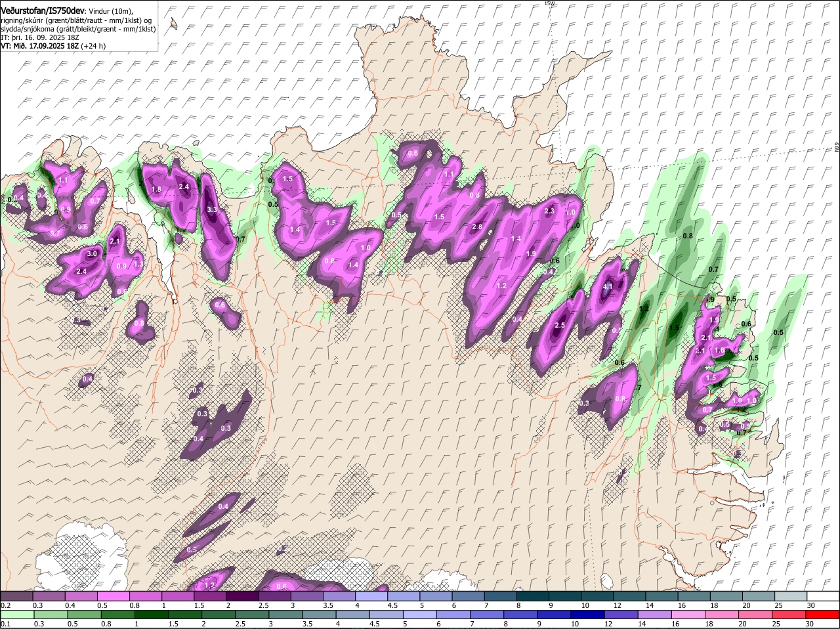840x629 pixels.
Task: Click the dark green swatch between 1 and 1.5 in the lower legend
Action: click(152, 615)
